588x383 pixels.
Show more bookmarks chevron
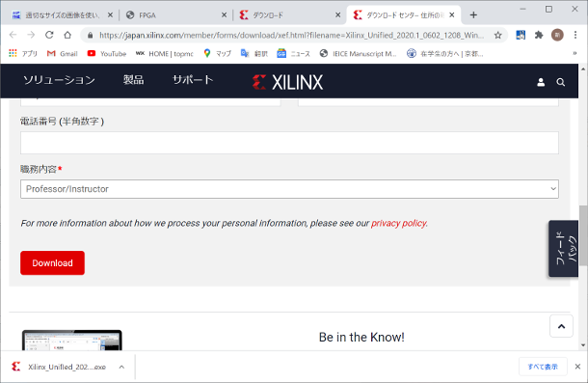575,54
